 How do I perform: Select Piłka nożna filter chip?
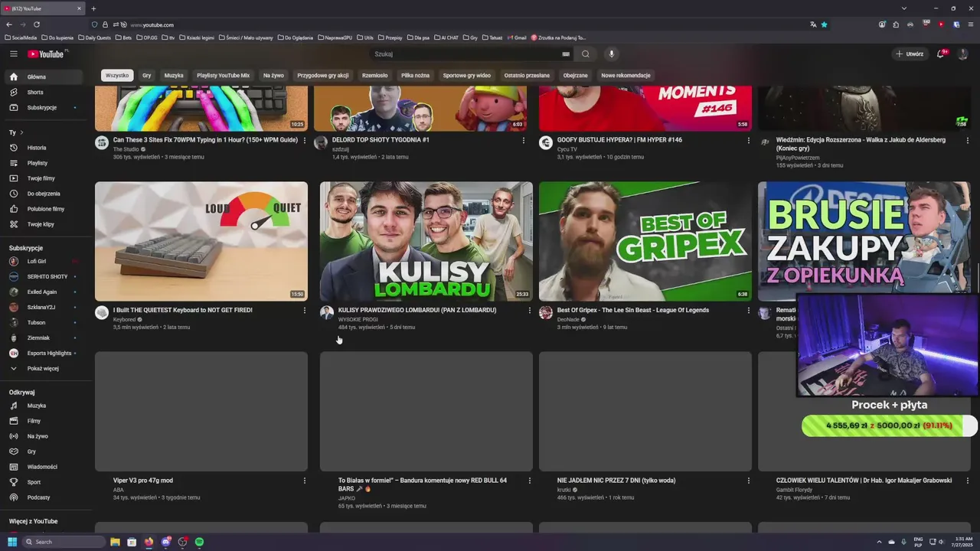(415, 76)
